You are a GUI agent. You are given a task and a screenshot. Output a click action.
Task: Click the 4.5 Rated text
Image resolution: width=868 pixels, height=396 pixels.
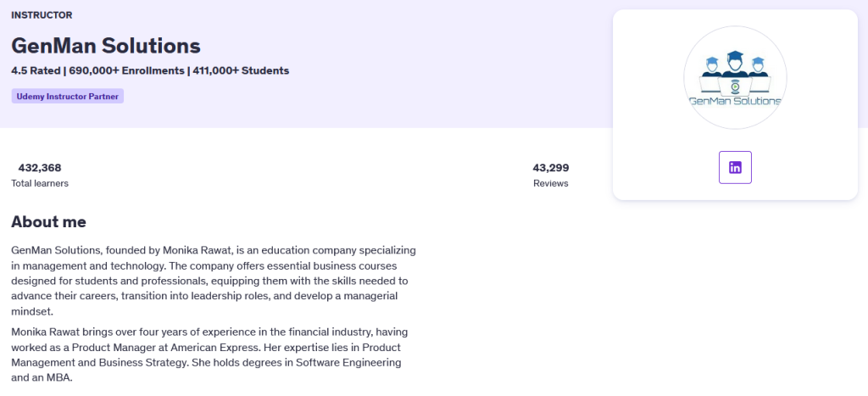[36, 70]
